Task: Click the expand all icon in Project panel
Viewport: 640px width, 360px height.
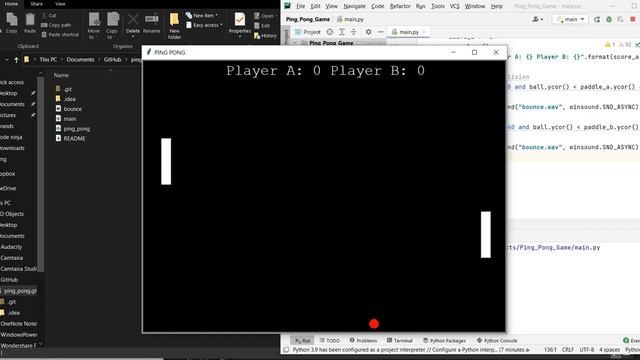Action: click(x=342, y=32)
